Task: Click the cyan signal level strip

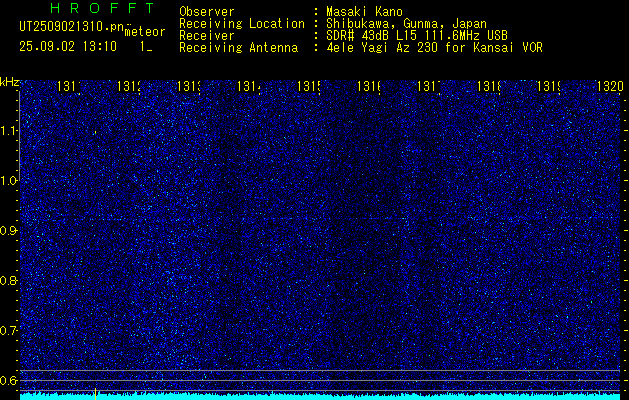Action: coord(322,396)
